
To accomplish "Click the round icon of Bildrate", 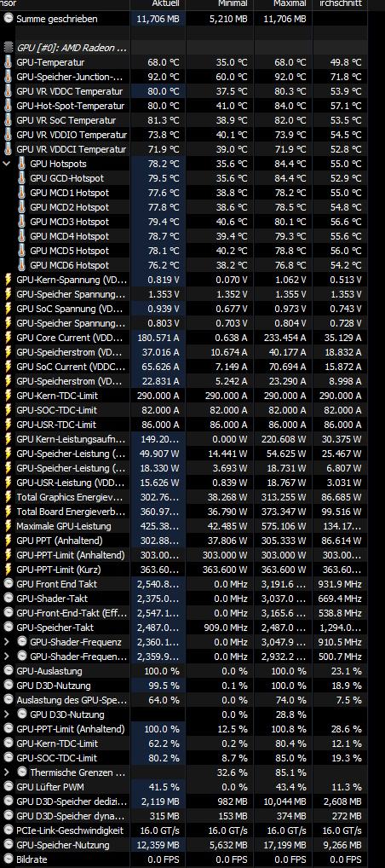I will click(9, 859).
